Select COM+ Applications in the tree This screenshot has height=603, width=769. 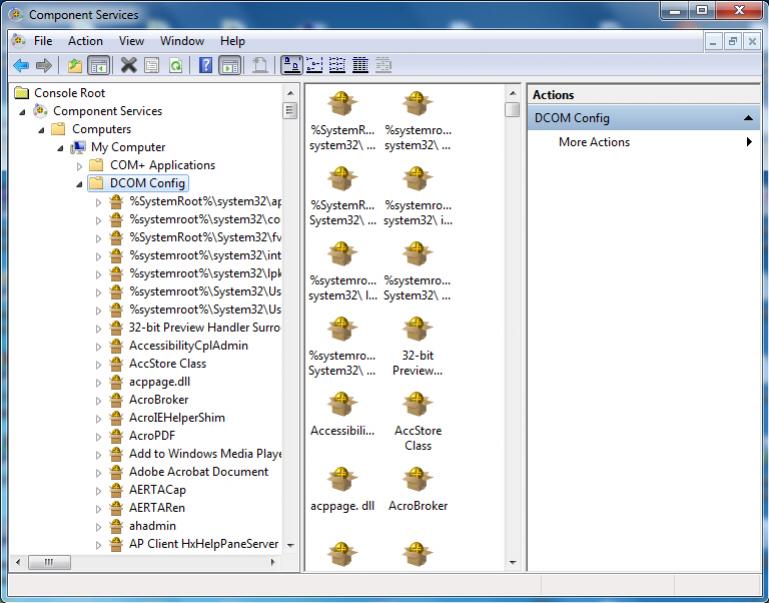162,165
